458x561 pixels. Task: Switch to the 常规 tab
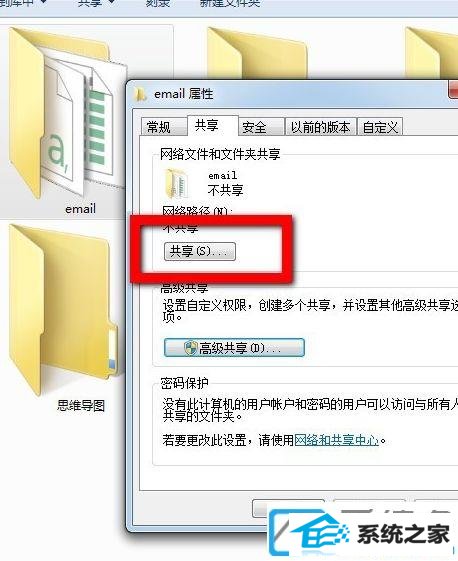pyautogui.click(x=159, y=127)
